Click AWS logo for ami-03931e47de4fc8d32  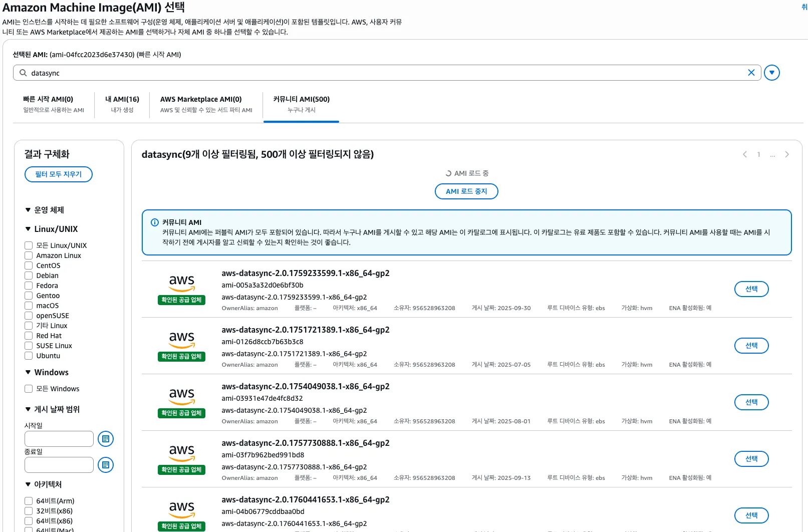tap(181, 396)
